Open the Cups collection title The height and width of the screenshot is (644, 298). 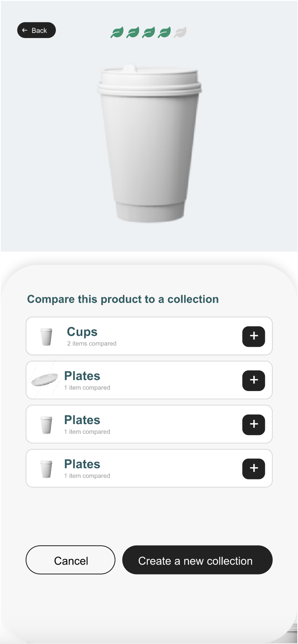click(x=82, y=332)
